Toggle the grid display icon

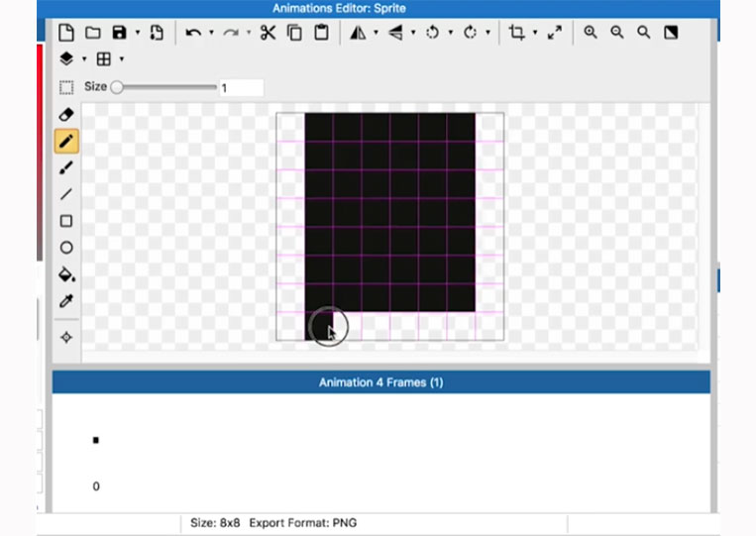click(x=104, y=58)
